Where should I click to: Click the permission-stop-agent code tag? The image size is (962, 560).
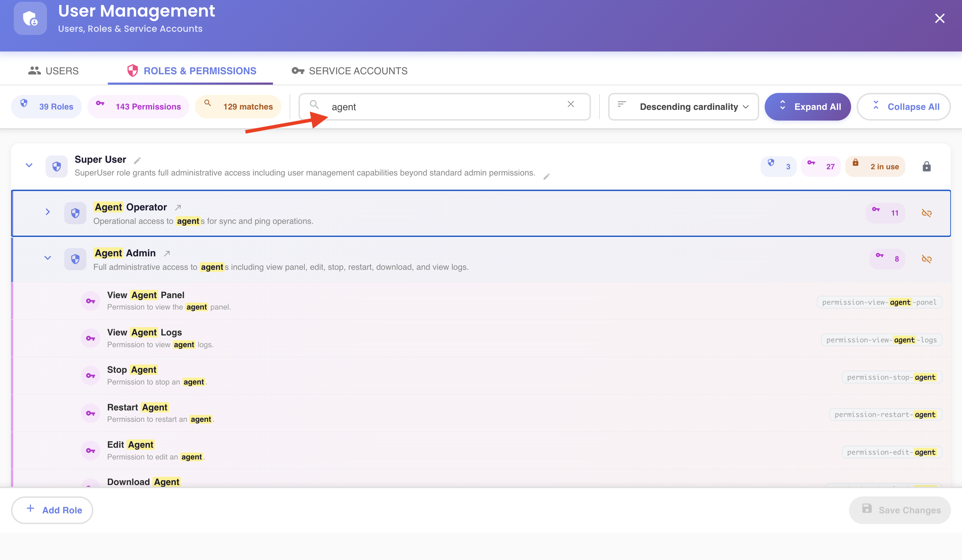point(892,377)
